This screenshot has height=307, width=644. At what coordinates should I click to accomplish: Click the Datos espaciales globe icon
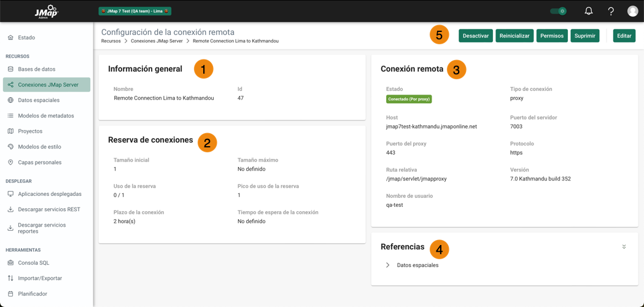10,100
